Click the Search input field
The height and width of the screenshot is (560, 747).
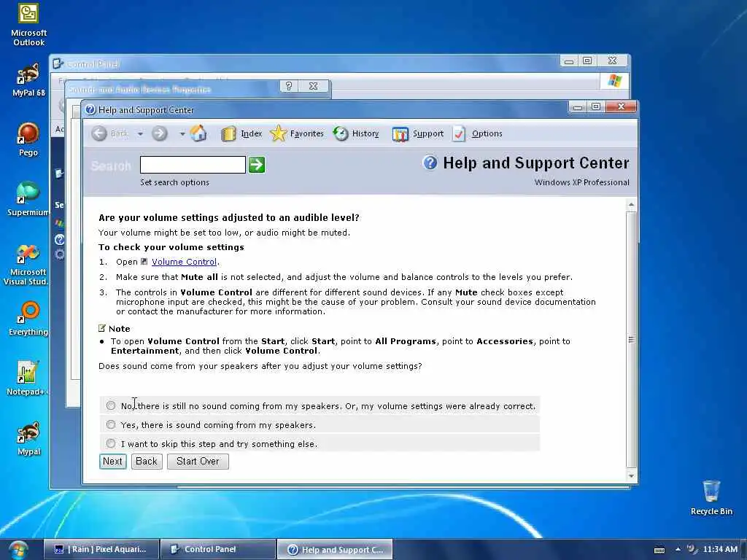click(x=193, y=165)
